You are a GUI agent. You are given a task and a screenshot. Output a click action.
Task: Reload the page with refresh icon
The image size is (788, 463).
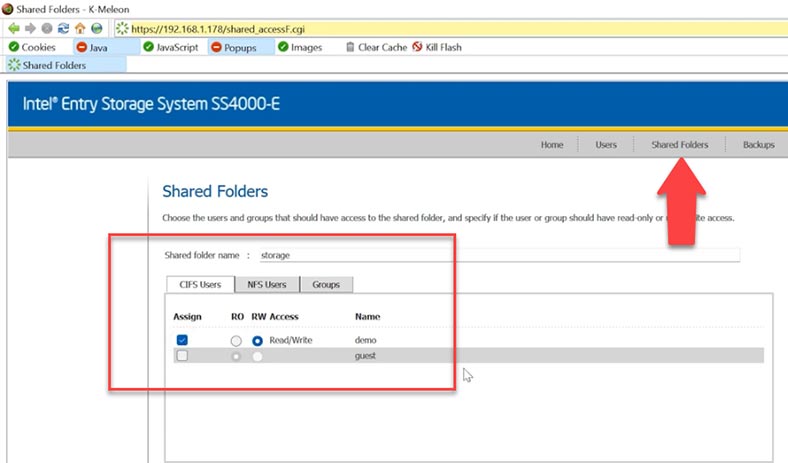(63, 29)
